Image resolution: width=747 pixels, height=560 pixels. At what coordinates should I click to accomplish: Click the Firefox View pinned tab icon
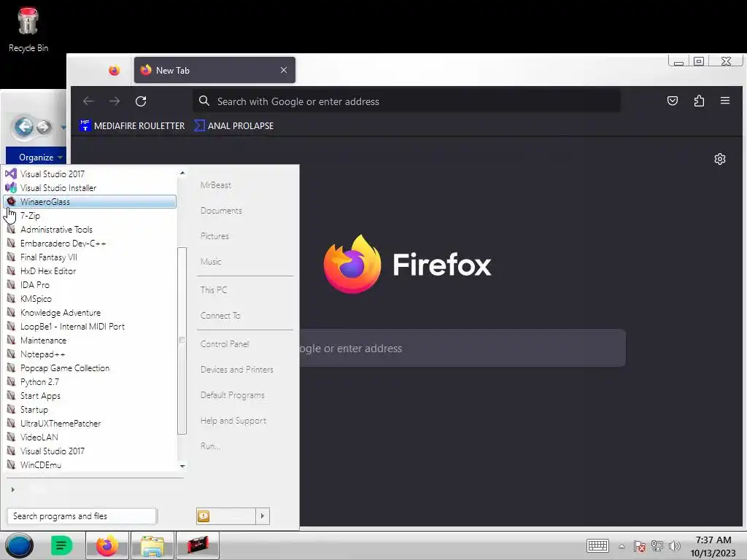(114, 71)
